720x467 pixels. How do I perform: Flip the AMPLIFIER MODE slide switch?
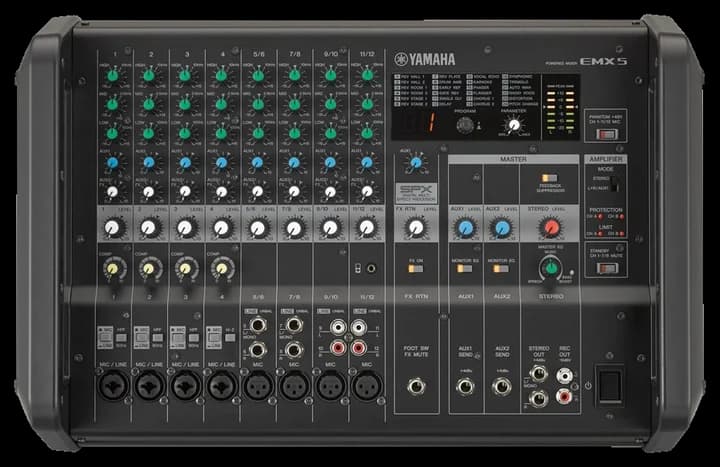click(615, 183)
